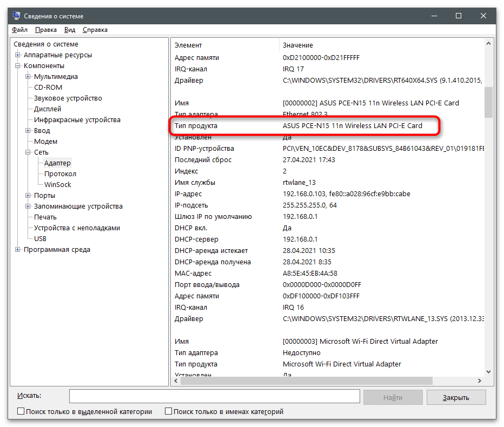Click the Найти button

[x=393, y=397]
